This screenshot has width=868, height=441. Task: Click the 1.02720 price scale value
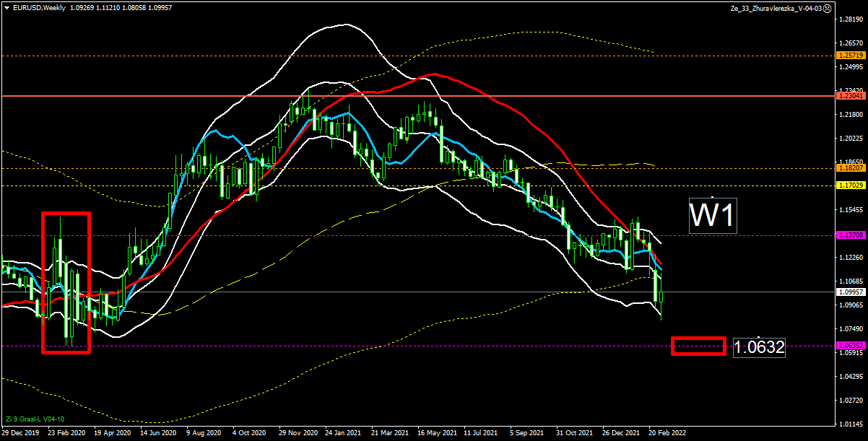pos(852,400)
